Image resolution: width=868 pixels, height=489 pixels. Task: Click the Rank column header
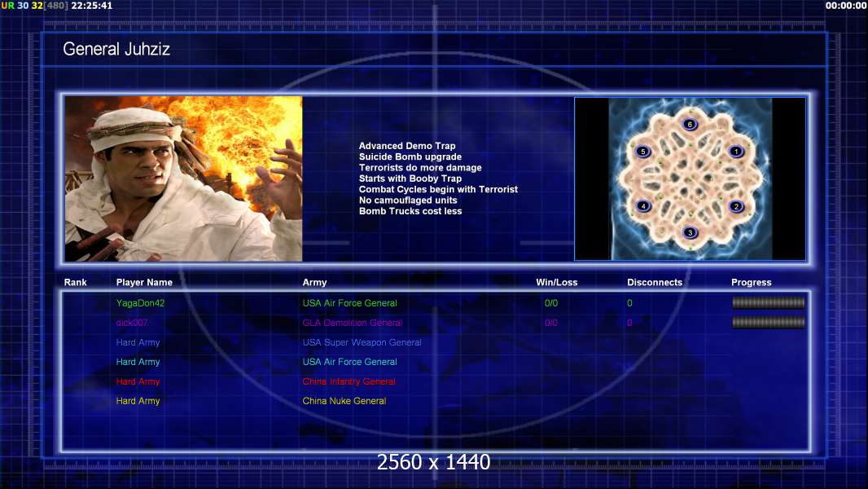[x=75, y=282]
